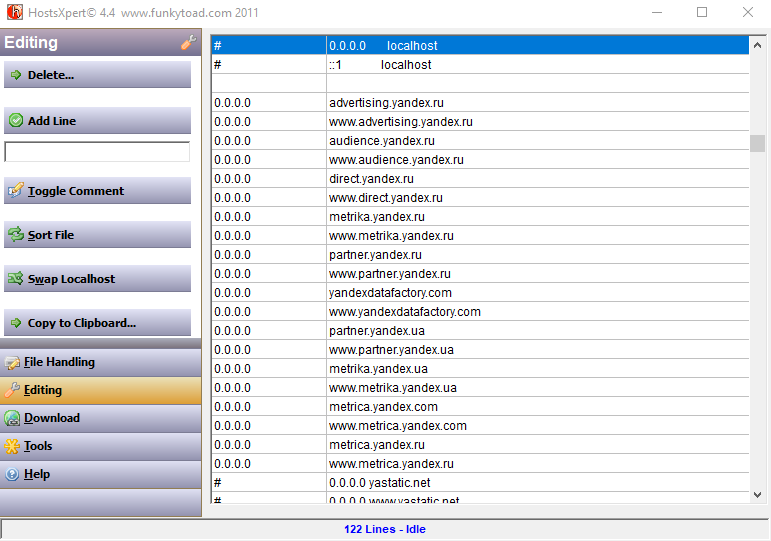Screen dimensions: 771x541
Task: Select the partner.yandex.ua entry
Action: pyautogui.click(x=480, y=331)
